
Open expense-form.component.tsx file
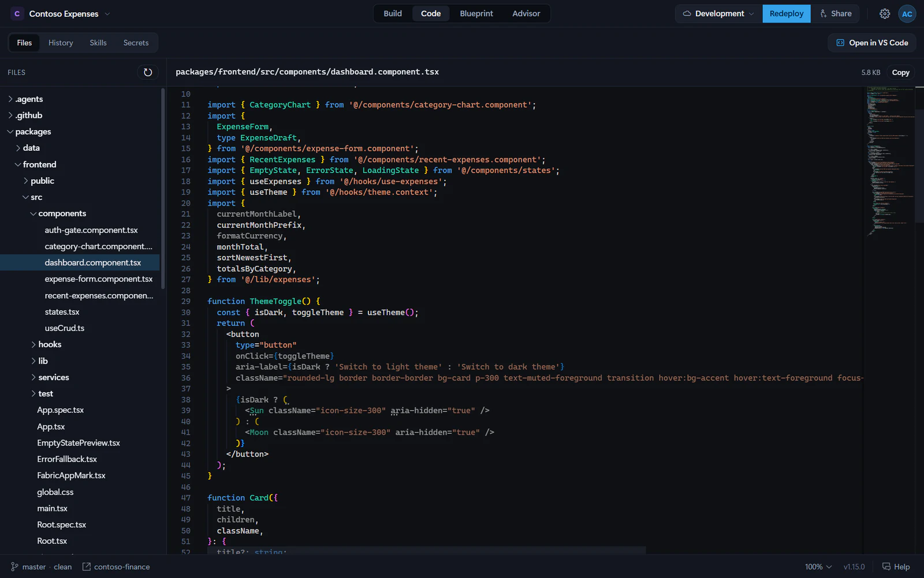99,279
